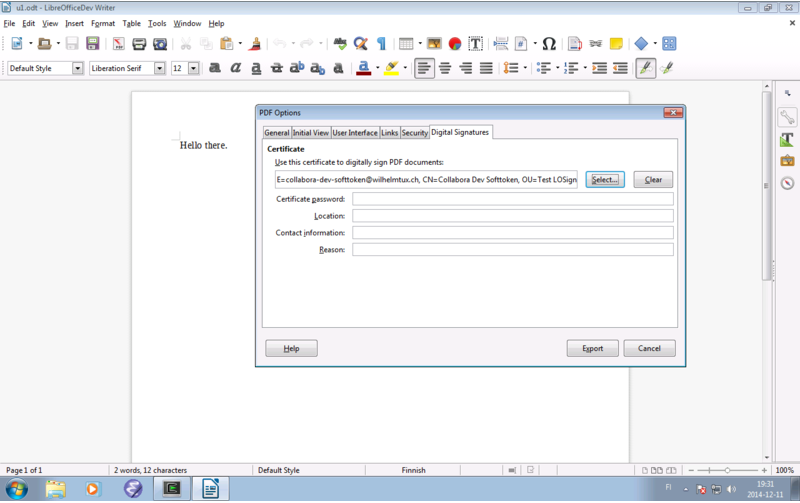Expand the Default Style paragraph dropdown

(x=78, y=68)
